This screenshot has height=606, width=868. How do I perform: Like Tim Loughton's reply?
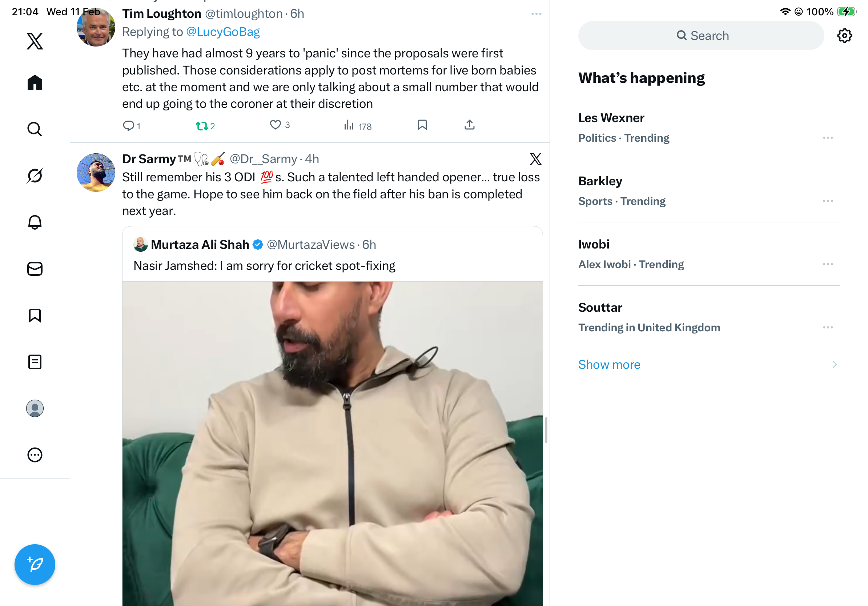coord(275,125)
